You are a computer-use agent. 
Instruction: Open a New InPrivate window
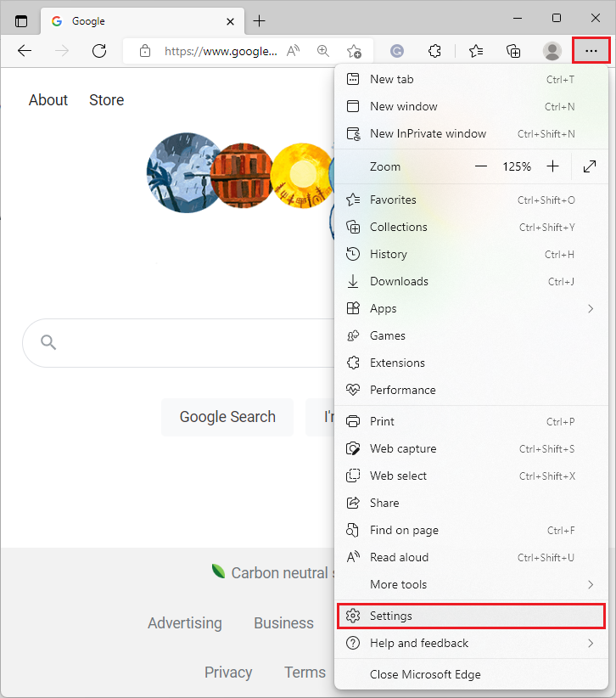471,133
